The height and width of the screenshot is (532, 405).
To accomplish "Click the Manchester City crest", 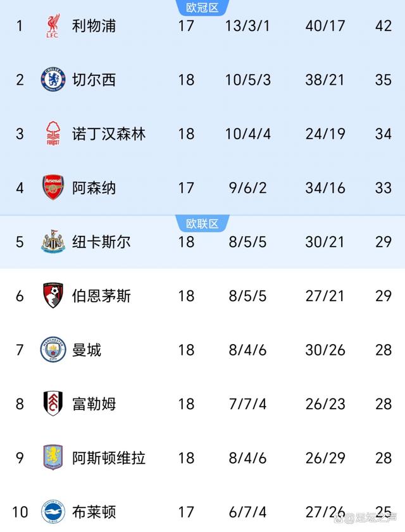I will 53,350.
